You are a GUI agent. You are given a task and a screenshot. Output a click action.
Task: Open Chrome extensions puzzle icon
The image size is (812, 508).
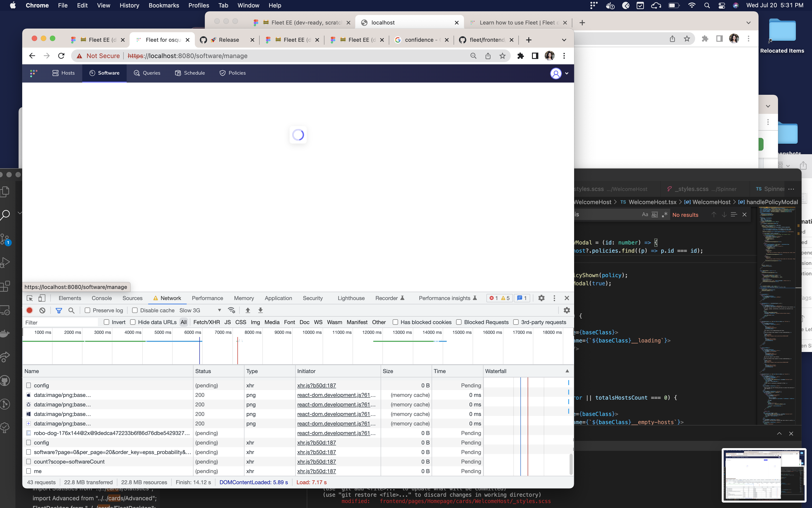[520, 56]
